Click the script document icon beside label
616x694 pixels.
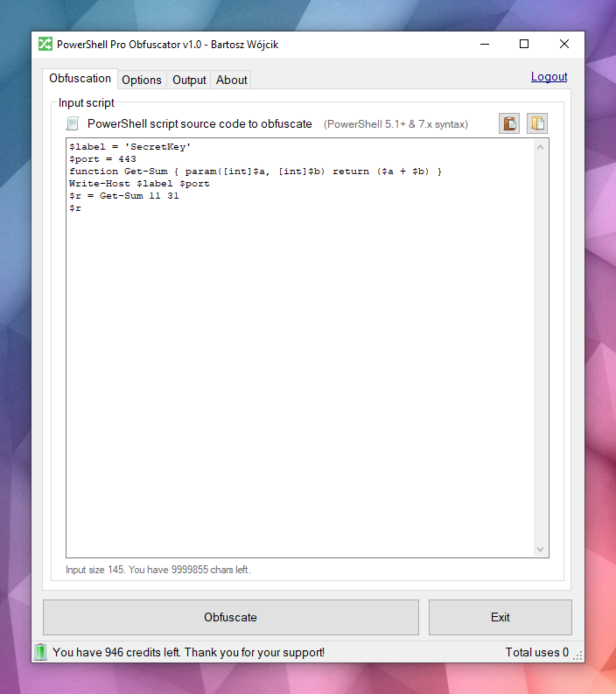point(73,123)
